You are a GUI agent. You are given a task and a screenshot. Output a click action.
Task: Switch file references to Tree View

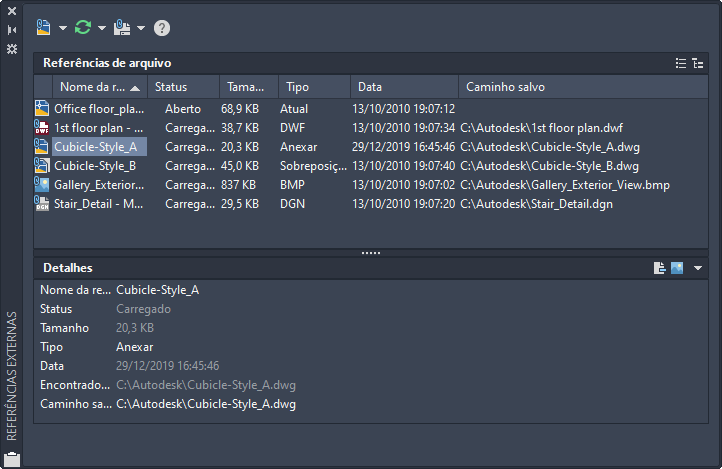[x=697, y=63]
